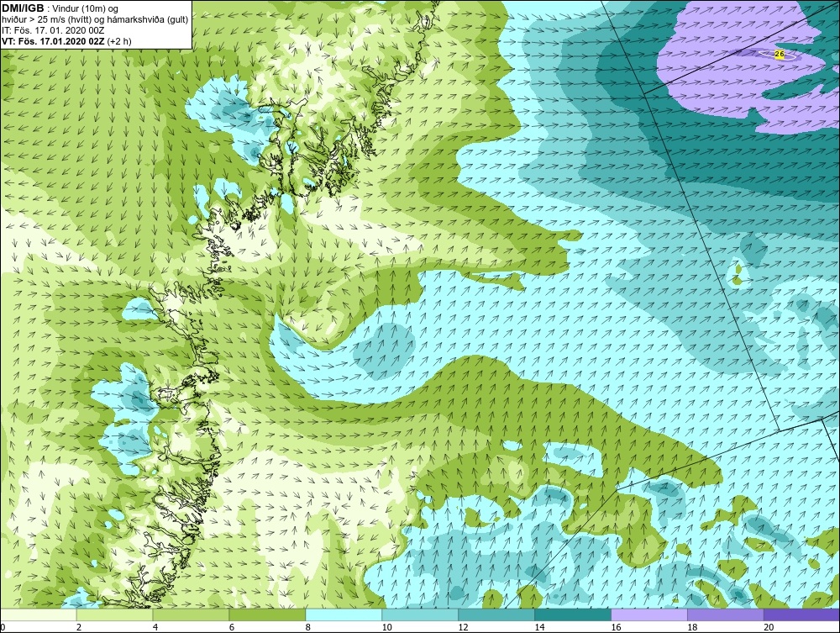This screenshot has width=840, height=633.
Task: Select the dark violet swatch above 20 m/s
Action: pos(802,615)
